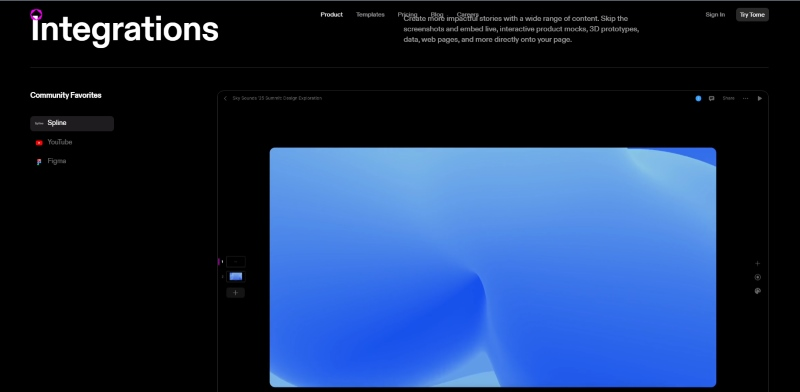The height and width of the screenshot is (392, 800).
Task: Click the play presentation icon
Action: [759, 99]
